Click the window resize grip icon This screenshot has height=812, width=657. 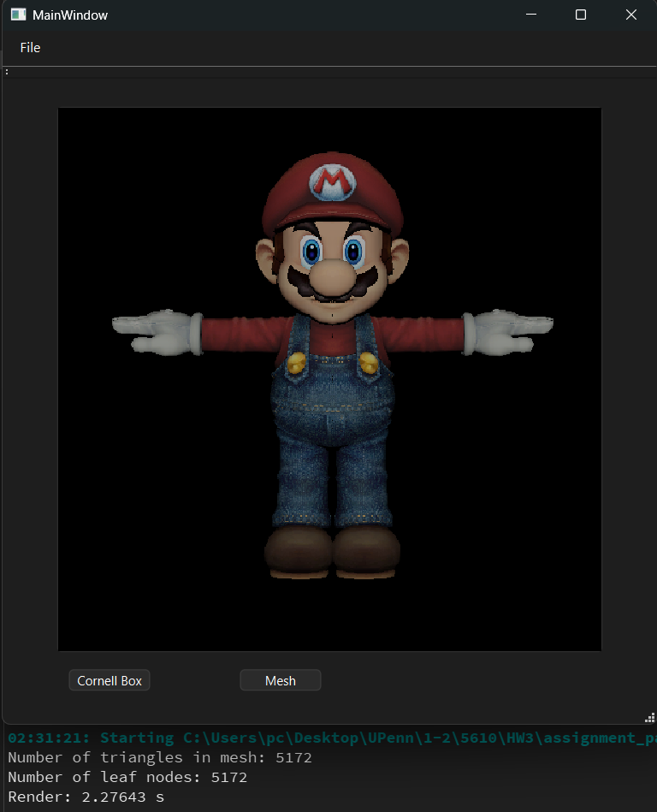click(x=650, y=717)
